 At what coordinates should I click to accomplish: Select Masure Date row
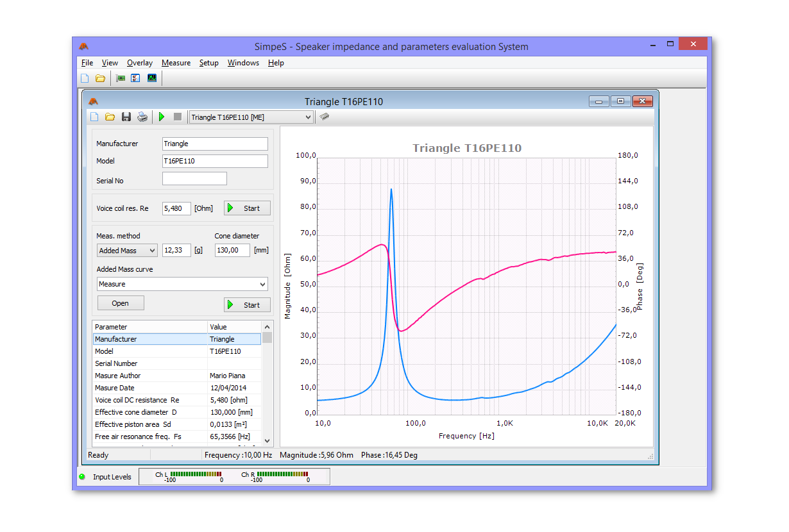[177, 388]
